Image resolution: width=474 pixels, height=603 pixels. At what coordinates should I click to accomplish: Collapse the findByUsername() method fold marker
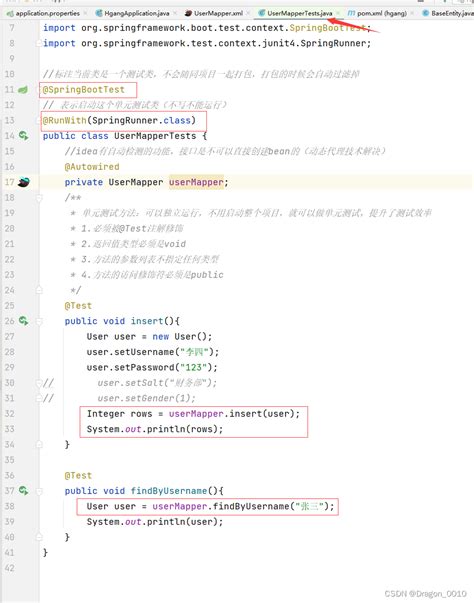(x=39, y=491)
